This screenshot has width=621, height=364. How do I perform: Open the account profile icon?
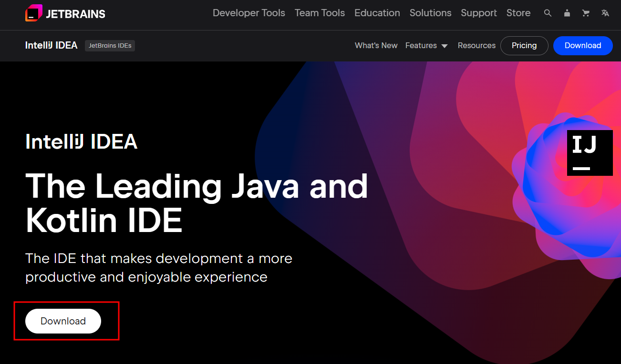click(x=567, y=13)
